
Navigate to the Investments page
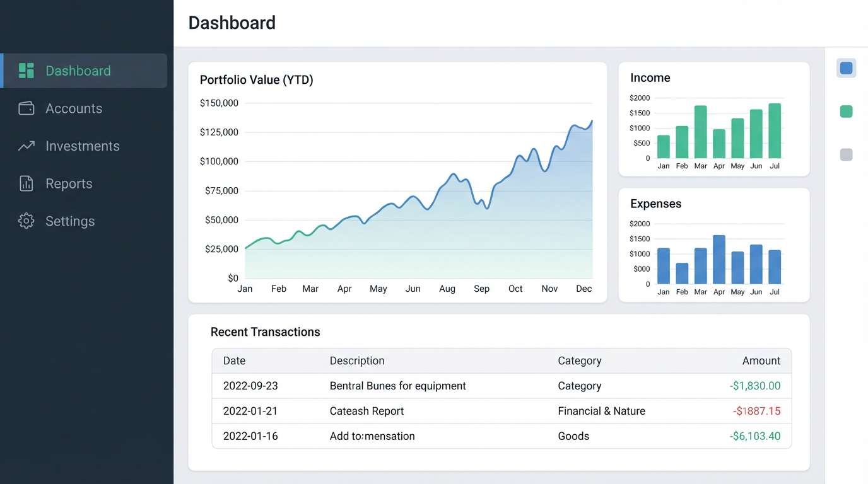(83, 146)
